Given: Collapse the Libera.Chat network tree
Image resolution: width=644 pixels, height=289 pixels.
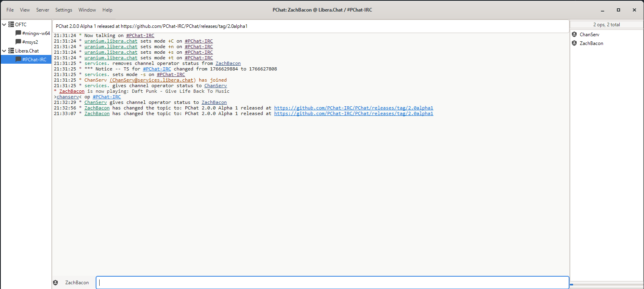Looking at the screenshot, I should [x=4, y=51].
